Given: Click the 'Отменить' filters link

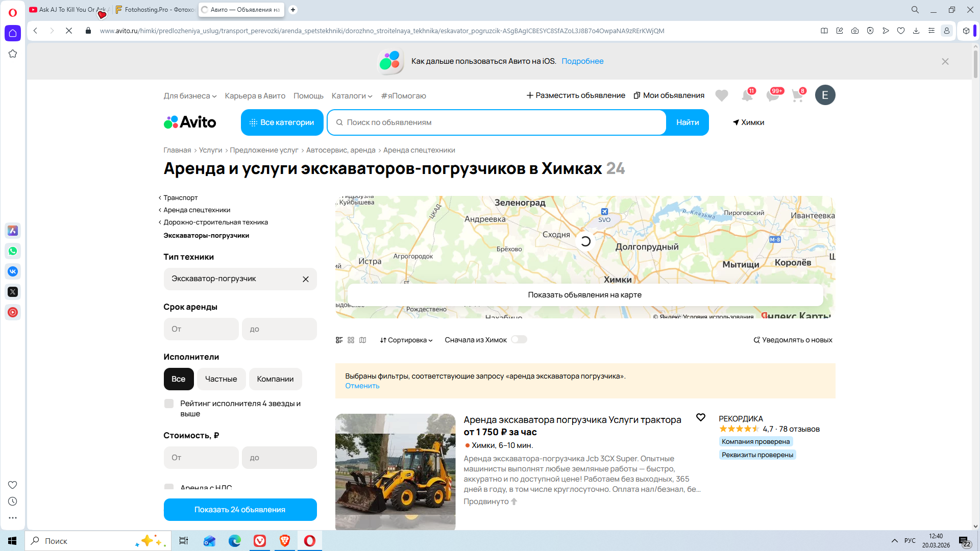Looking at the screenshot, I should click(362, 386).
